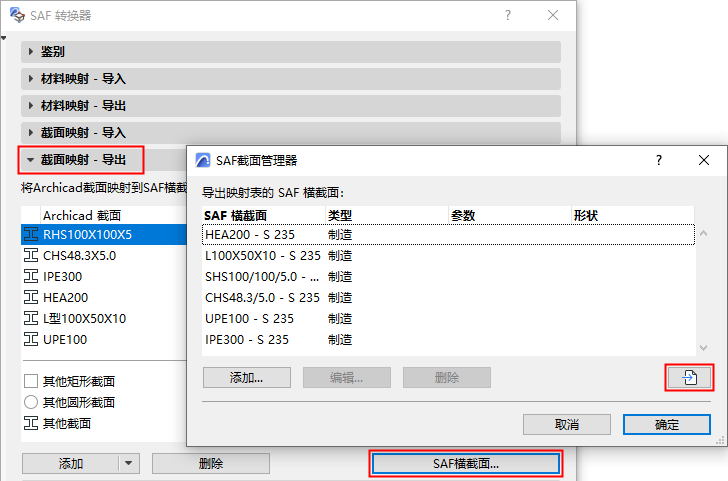
Task: Click the profile icon beside 其他截面
Action: pos(31,423)
